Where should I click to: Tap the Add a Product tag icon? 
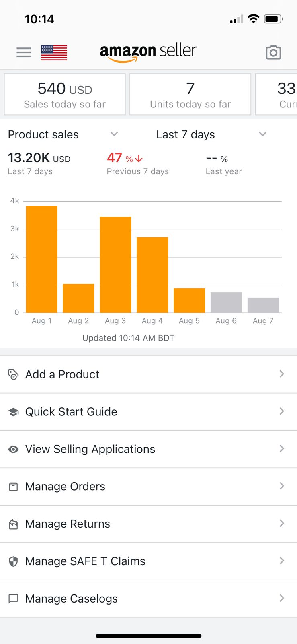[x=13, y=374]
